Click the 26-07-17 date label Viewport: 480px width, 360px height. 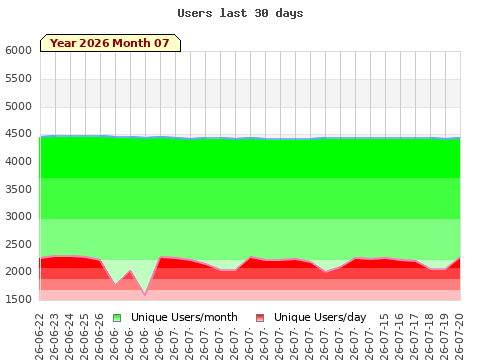[414, 336]
